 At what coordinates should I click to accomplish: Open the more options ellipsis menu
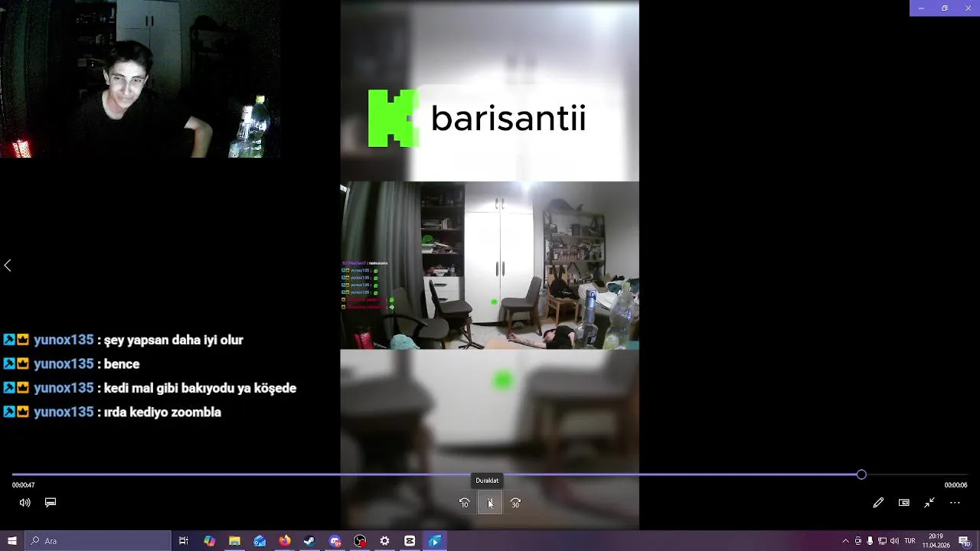(x=955, y=503)
